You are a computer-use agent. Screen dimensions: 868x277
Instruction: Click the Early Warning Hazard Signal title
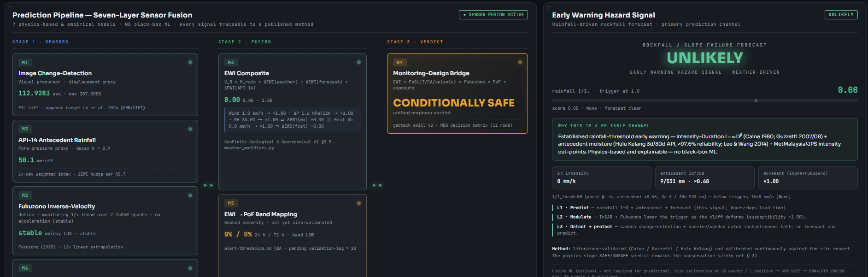(x=604, y=15)
